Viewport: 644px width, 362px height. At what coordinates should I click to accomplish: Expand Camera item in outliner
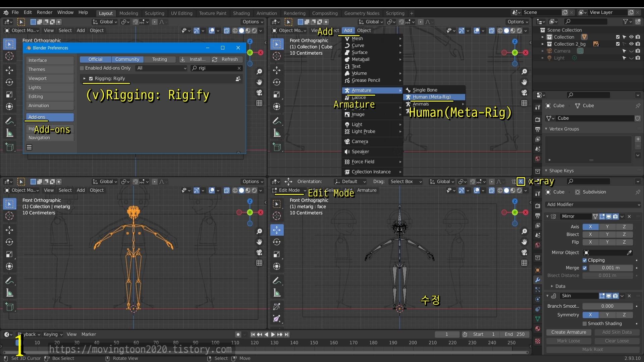coord(542,51)
